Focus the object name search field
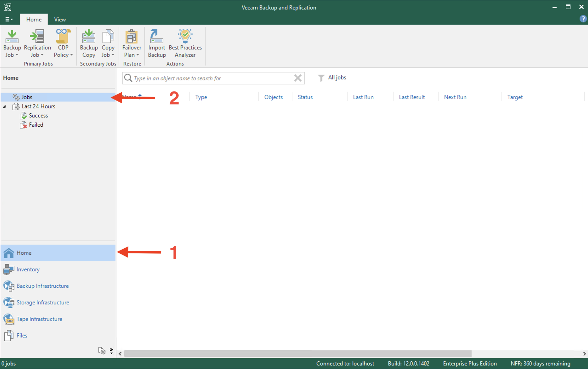The image size is (588, 369). [x=213, y=78]
